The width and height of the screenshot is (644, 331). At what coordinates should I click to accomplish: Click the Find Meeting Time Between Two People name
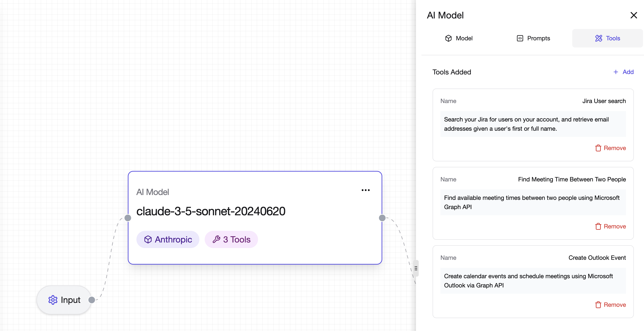(572, 179)
